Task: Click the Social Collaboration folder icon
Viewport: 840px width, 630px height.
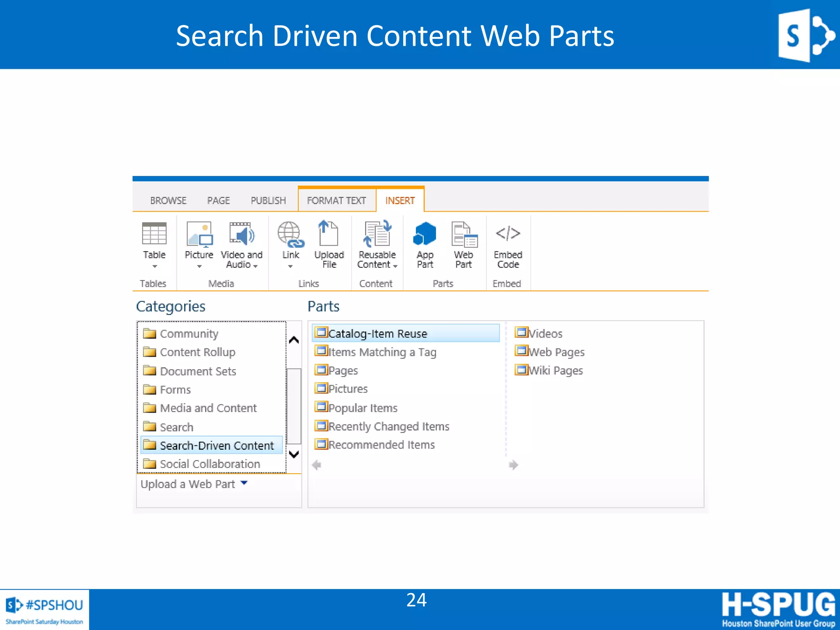Action: 150,463
